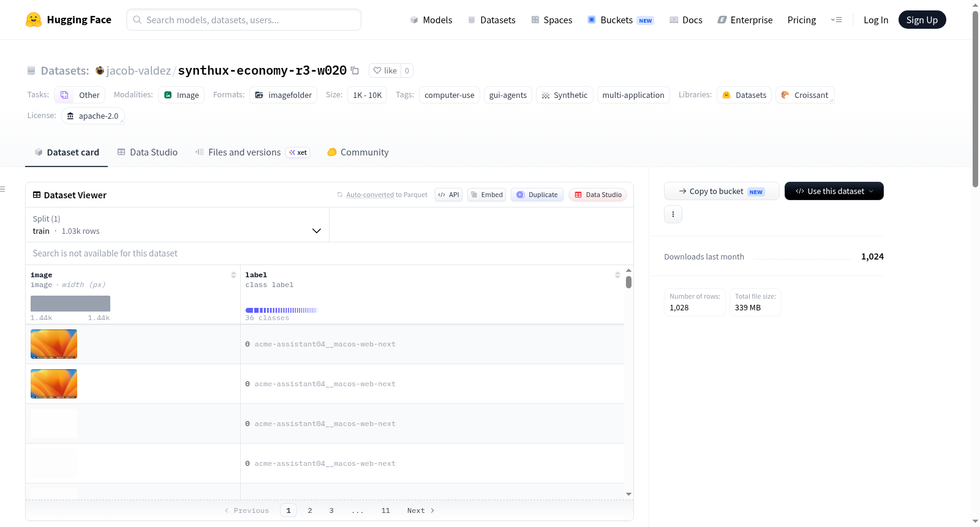Open Buckets in the top navigation
This screenshot has height=527, width=980.
[620, 20]
